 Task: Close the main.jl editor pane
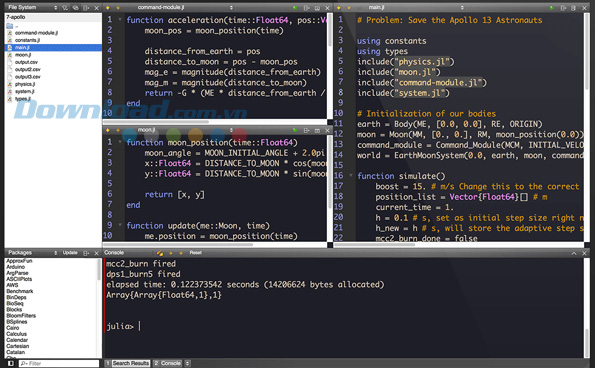click(584, 8)
